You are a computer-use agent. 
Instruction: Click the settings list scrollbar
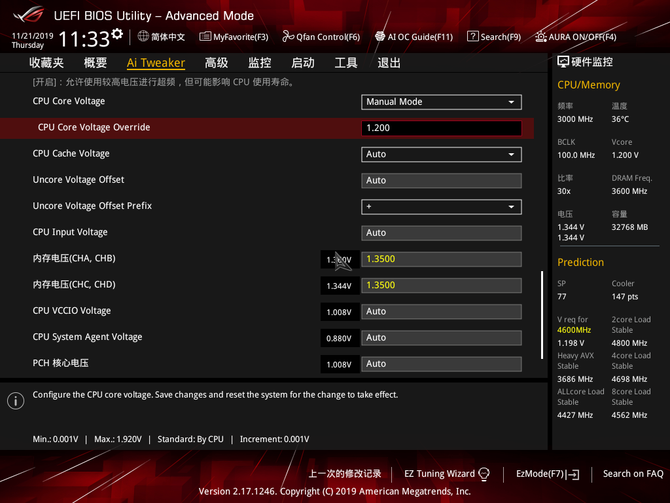[x=542, y=315]
